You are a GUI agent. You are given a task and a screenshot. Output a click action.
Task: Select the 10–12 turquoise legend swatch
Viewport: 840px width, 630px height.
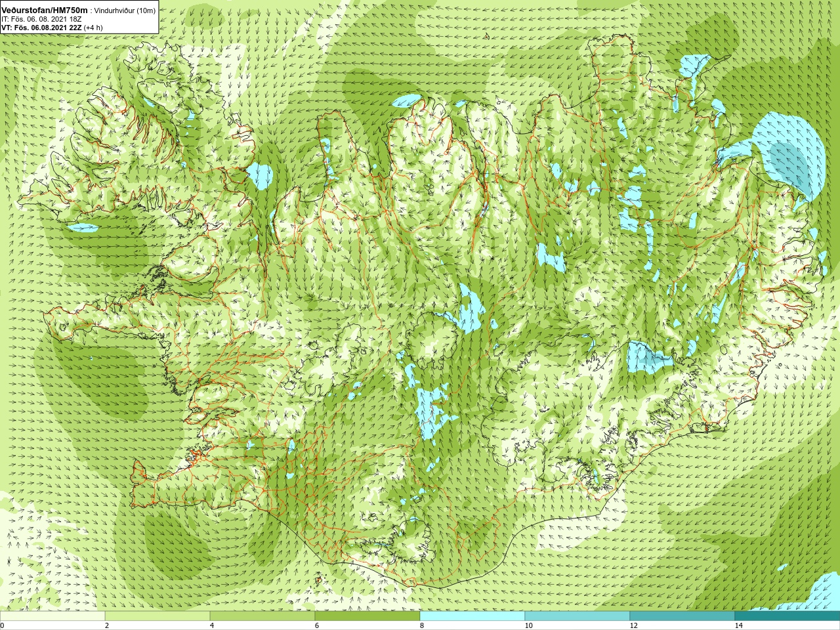click(x=577, y=616)
